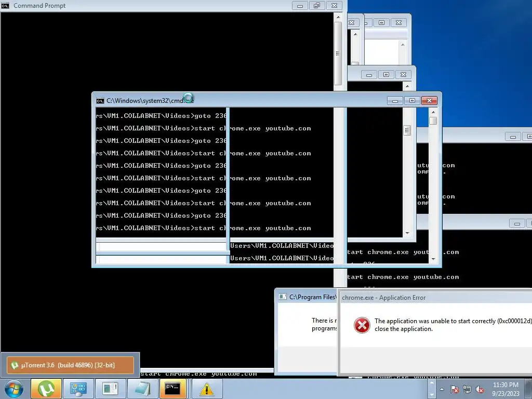This screenshot has height=399, width=532.
Task: Open the Windows Start menu orb
Action: [14, 389]
